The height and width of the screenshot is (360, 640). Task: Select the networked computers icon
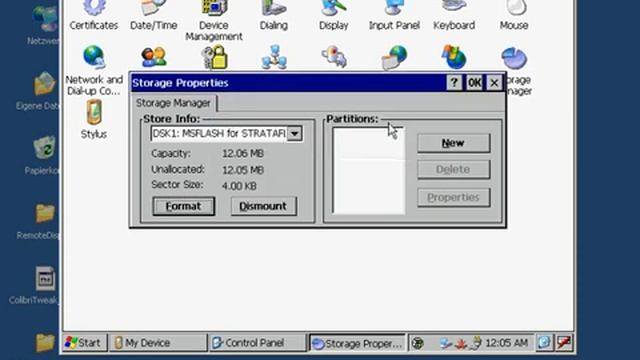(x=274, y=57)
